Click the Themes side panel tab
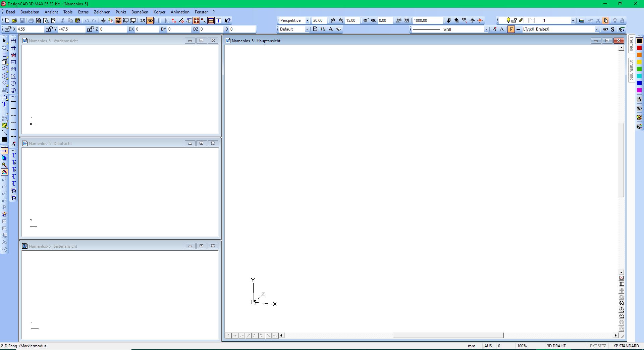Screen dimensions: 644x350 (631, 44)
